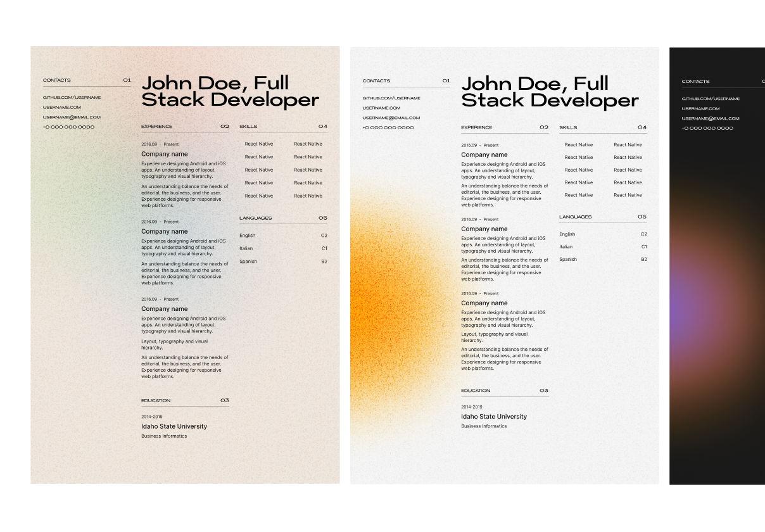Select the CONTACTS heading on the white resume
The height and width of the screenshot is (532, 765).
376,81
